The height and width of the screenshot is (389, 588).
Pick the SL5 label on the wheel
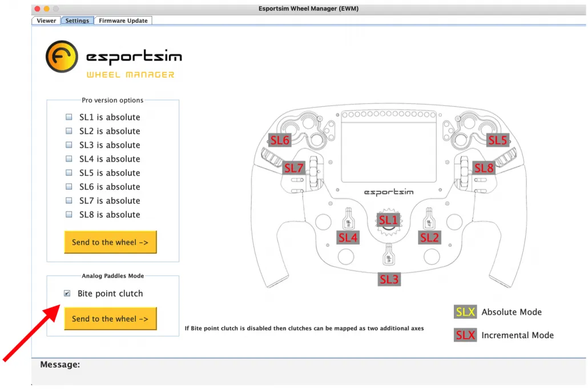click(x=498, y=141)
